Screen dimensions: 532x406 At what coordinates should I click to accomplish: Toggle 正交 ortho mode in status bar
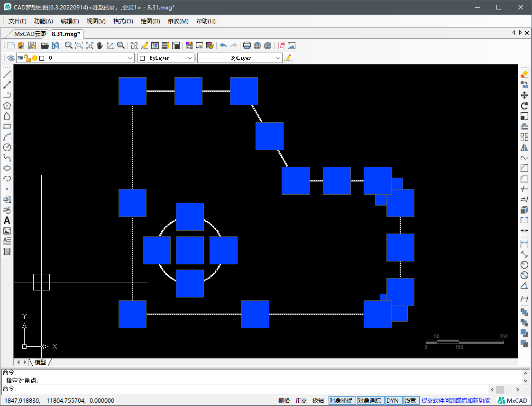click(x=301, y=401)
